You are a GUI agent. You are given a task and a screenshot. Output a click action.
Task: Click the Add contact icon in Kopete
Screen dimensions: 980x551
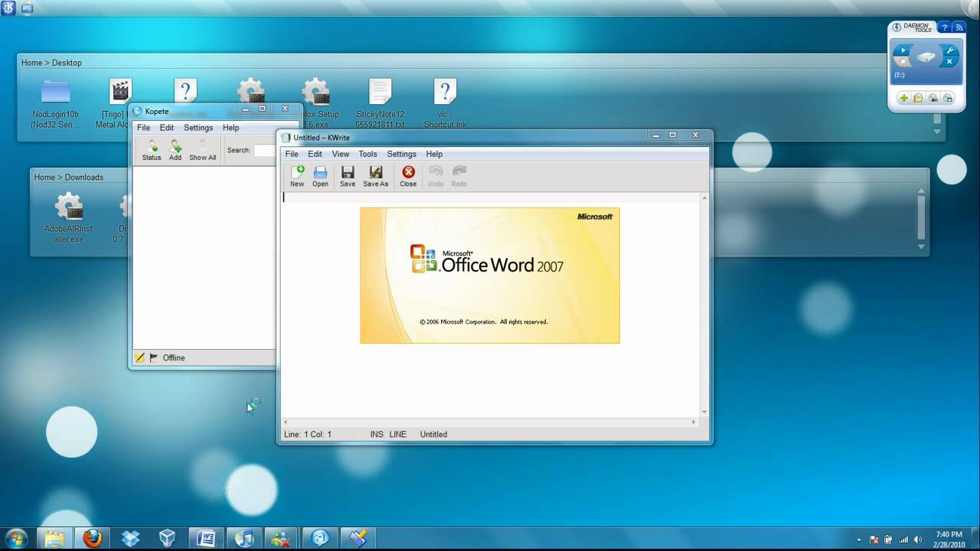pos(175,146)
